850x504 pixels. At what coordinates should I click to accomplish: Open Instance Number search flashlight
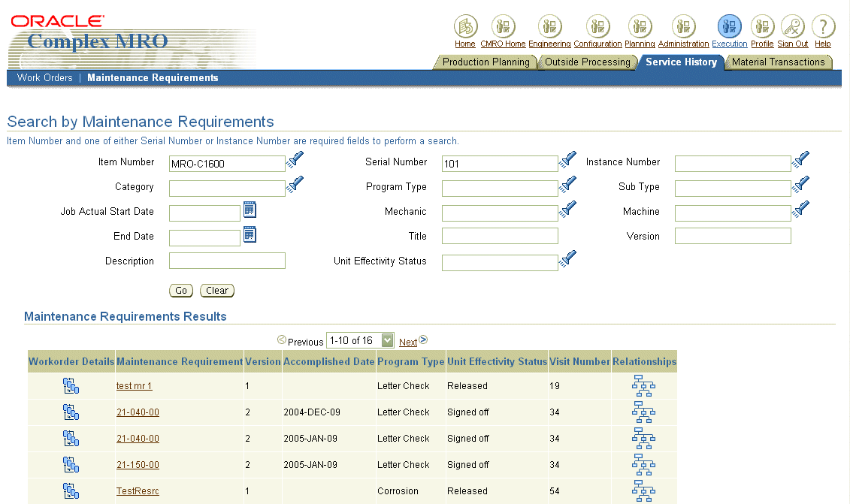click(x=800, y=160)
